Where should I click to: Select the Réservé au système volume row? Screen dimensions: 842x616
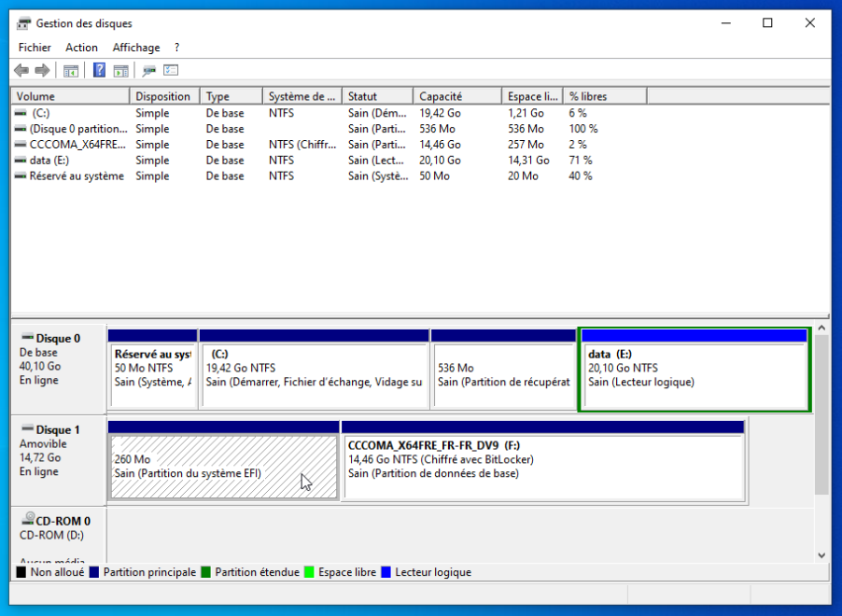coord(70,175)
